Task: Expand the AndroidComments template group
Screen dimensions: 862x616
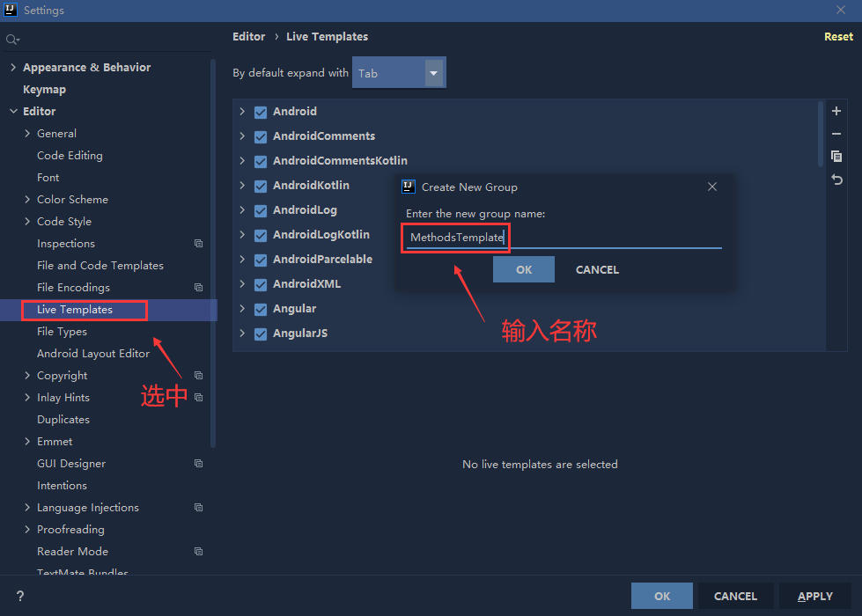Action: 242,136
